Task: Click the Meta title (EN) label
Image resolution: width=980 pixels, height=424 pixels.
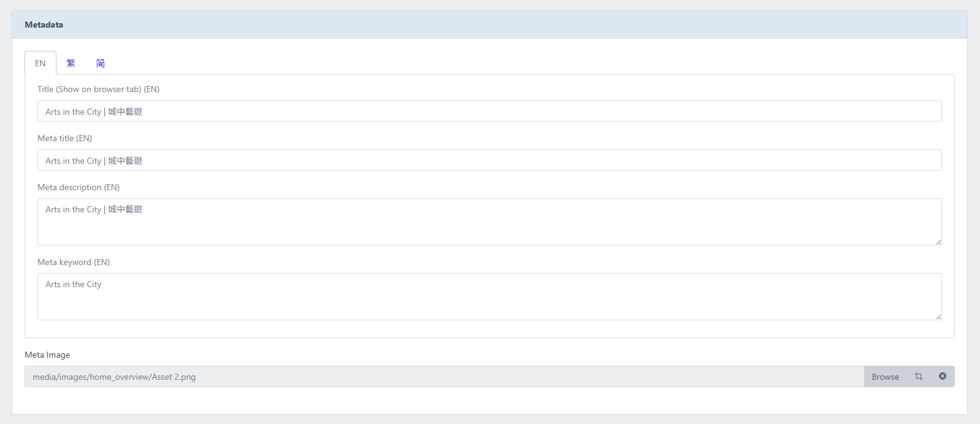Action: 64,138
